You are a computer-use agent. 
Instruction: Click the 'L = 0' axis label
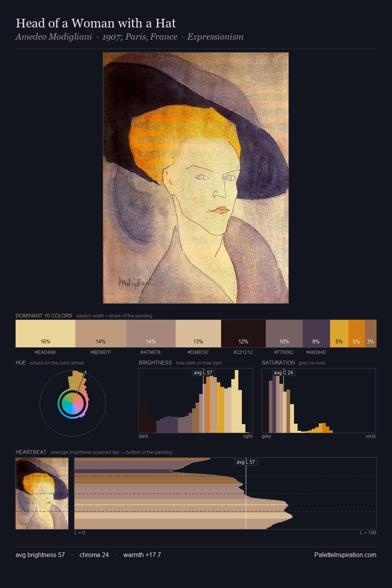[80, 533]
